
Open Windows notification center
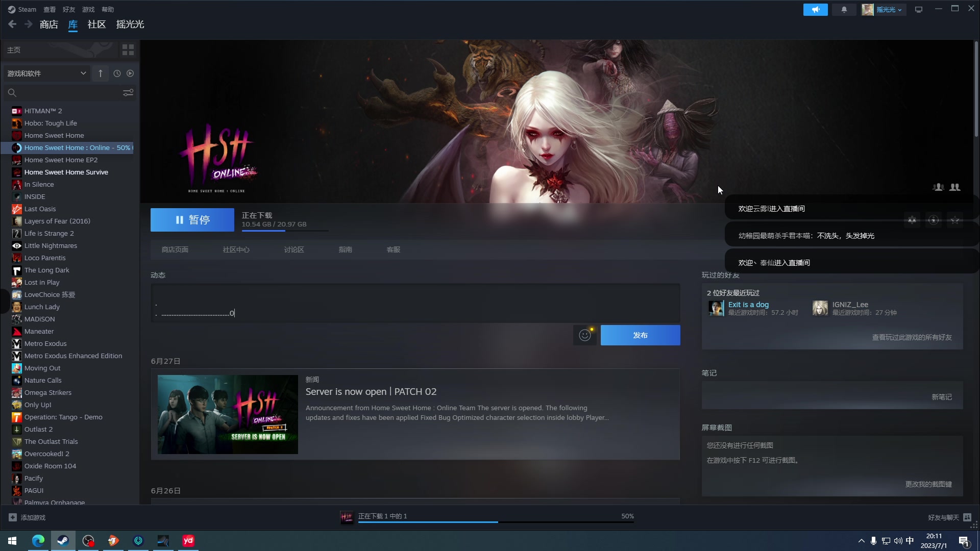[964, 541]
